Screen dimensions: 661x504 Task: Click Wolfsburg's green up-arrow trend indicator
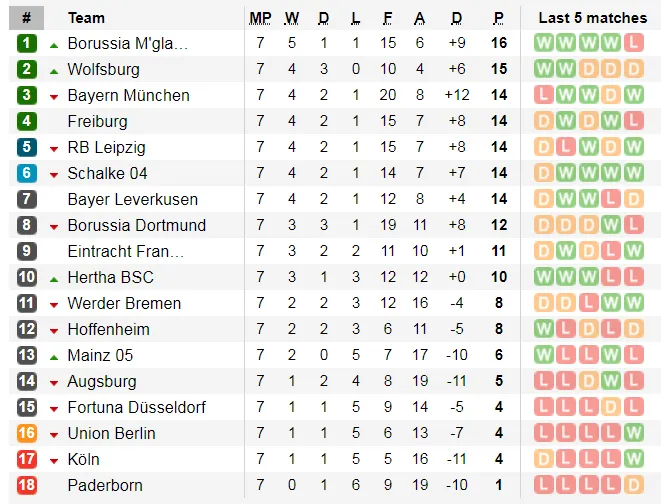[54, 70]
